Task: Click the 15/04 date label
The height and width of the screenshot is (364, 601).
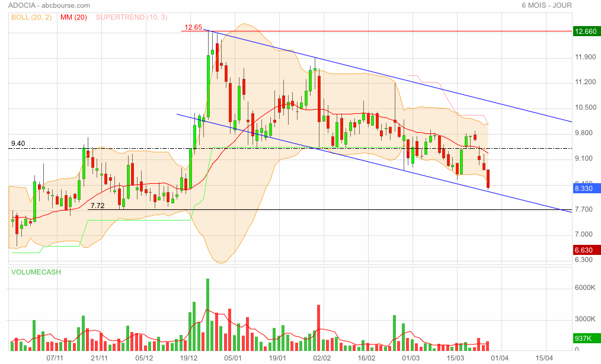Action: tap(544, 358)
